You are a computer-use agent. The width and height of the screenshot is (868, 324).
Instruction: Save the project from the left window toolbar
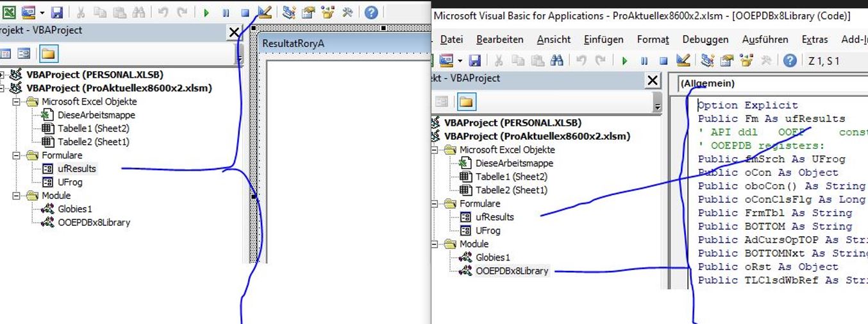(56, 12)
